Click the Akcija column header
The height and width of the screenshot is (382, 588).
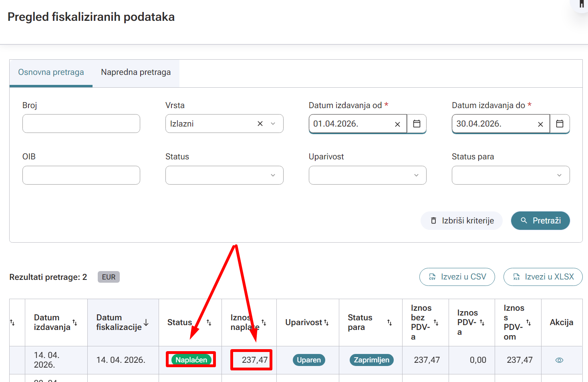click(x=562, y=322)
